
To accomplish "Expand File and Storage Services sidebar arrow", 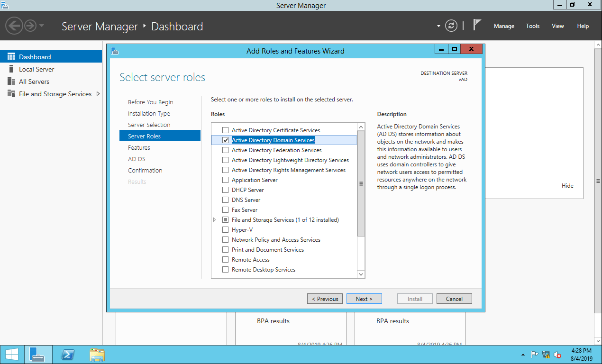I will [98, 94].
